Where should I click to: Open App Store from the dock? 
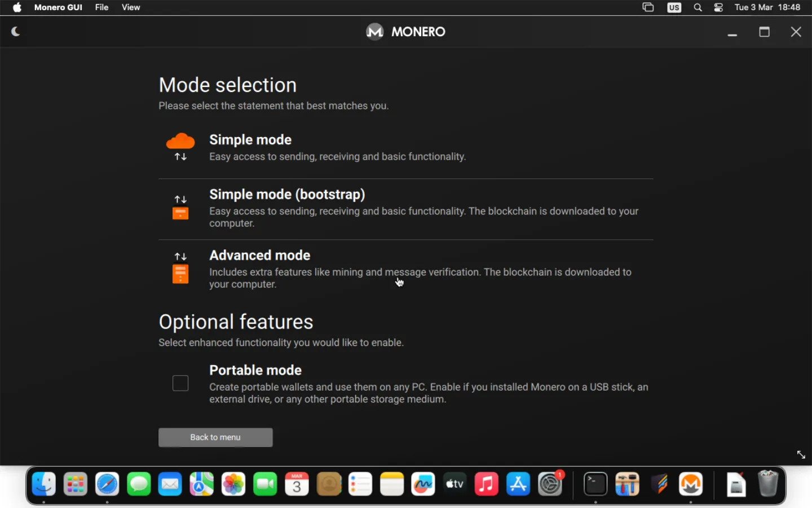[518, 484]
